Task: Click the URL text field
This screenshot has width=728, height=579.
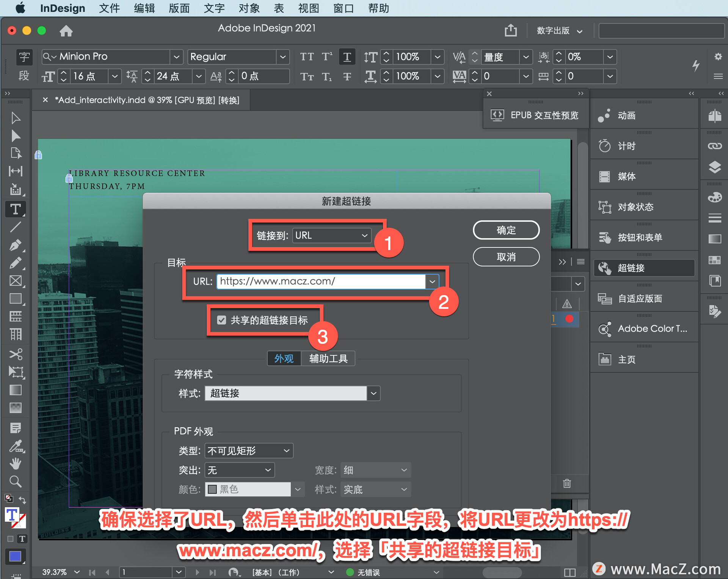Action: click(321, 281)
